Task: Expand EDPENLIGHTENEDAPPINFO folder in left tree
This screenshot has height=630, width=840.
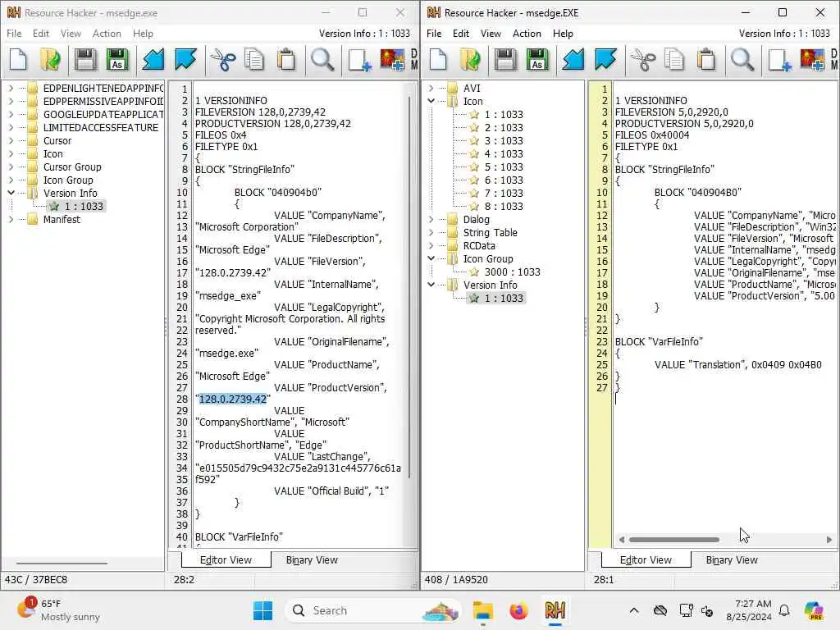Action: (11, 88)
